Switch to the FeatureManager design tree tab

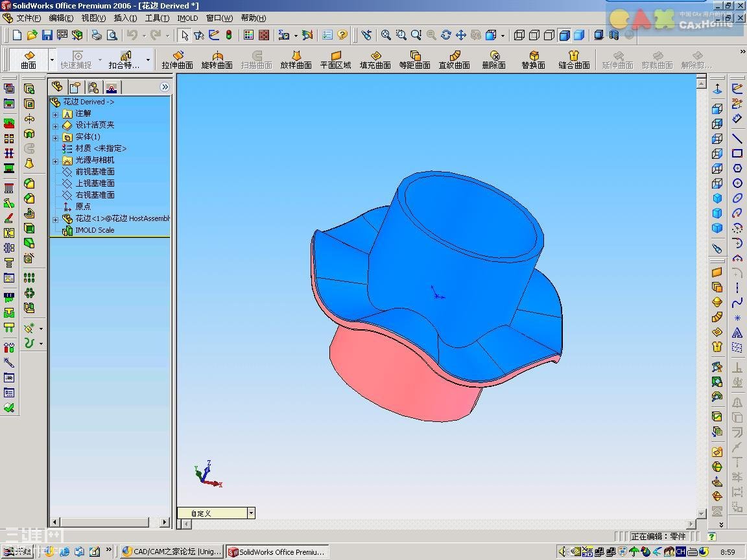[x=58, y=87]
